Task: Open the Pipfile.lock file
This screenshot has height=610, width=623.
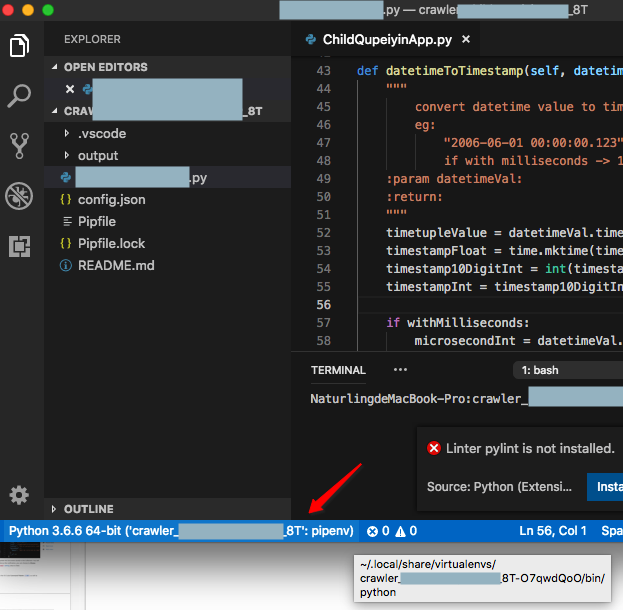Action: [x=167, y=243]
